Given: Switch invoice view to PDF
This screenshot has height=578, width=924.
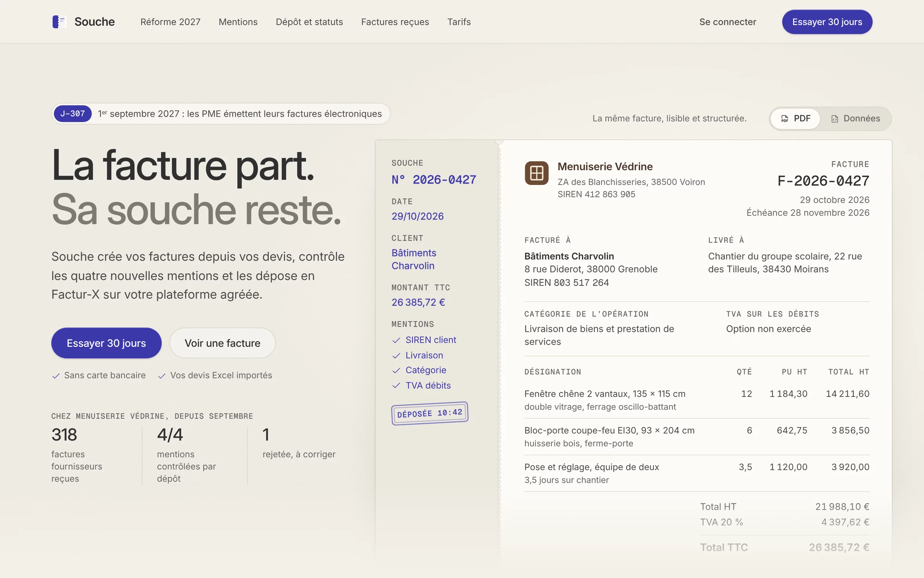Looking at the screenshot, I should click(795, 118).
